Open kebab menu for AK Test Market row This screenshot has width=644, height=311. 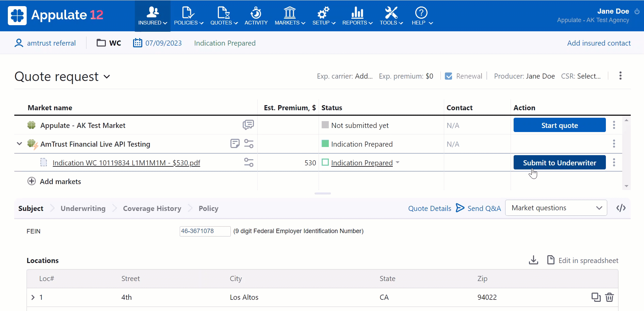pyautogui.click(x=614, y=125)
